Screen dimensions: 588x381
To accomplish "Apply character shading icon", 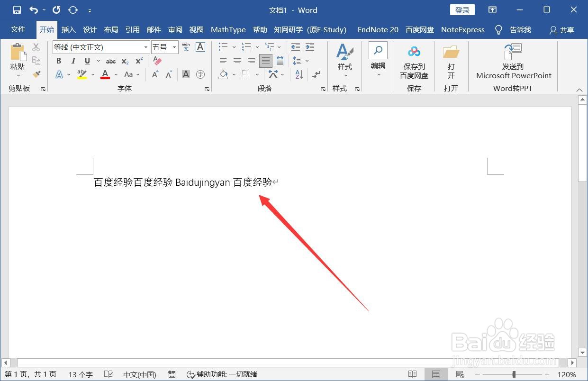I will point(186,74).
